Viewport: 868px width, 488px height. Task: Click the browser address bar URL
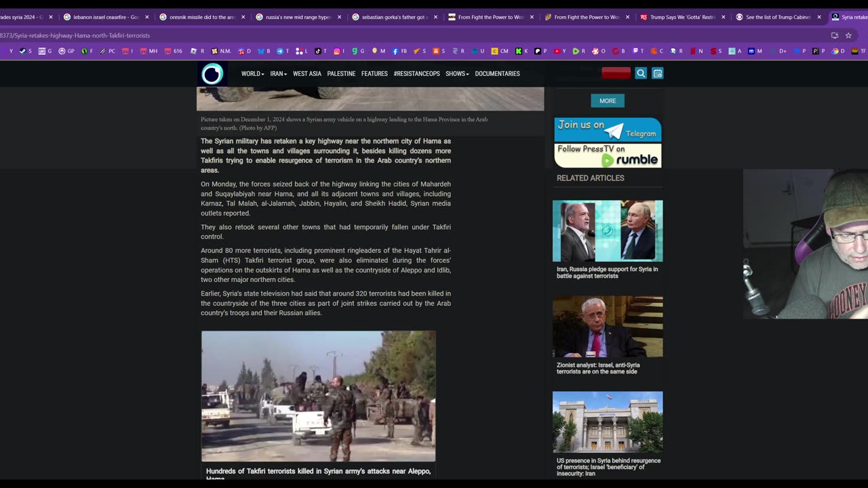75,35
